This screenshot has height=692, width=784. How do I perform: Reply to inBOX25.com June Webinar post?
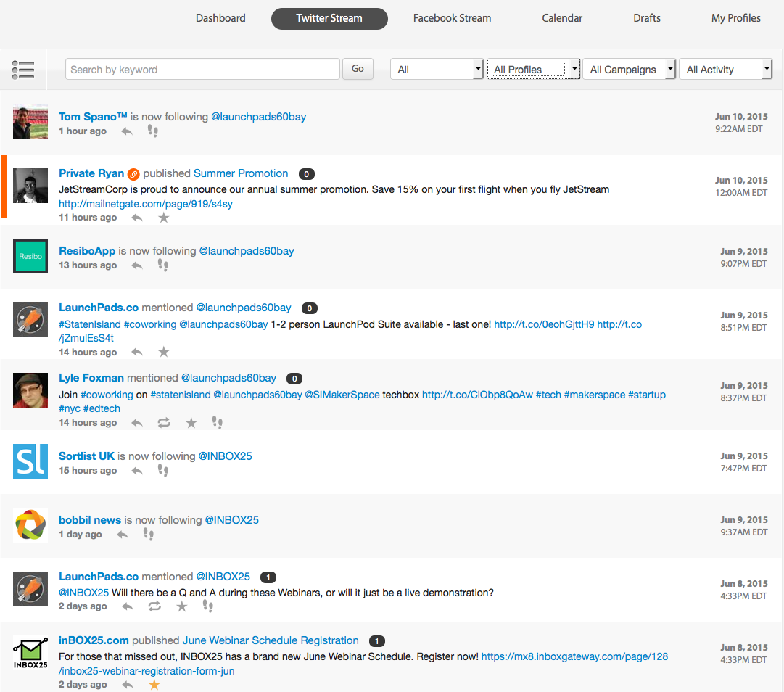click(128, 685)
